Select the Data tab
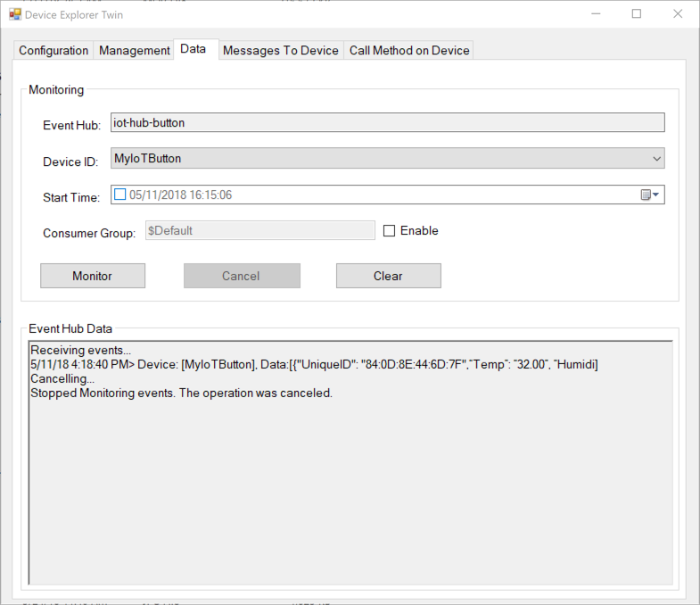The height and width of the screenshot is (605, 700). [x=195, y=49]
